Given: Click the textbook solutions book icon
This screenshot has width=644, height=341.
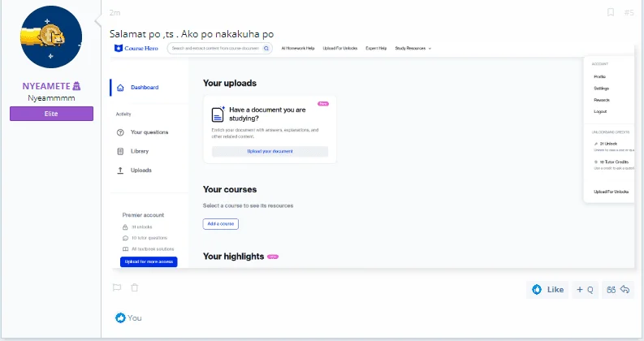Looking at the screenshot, I should point(125,249).
